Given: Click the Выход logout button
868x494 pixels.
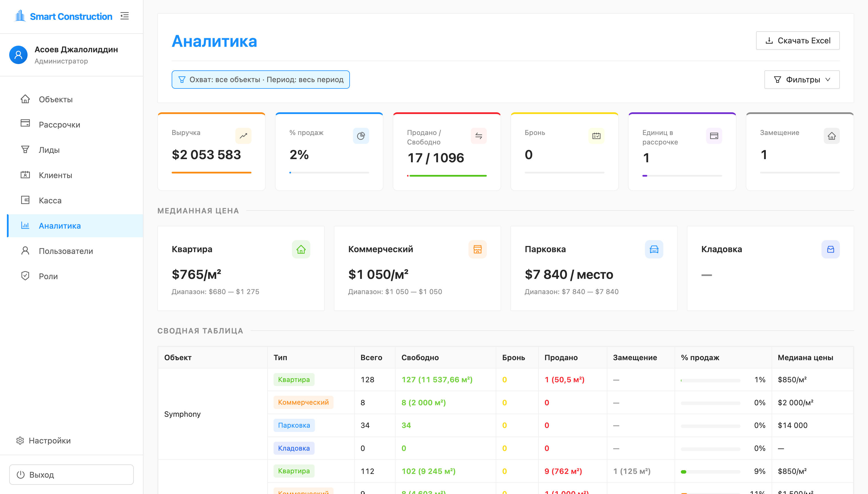Looking at the screenshot, I should pyautogui.click(x=71, y=474).
